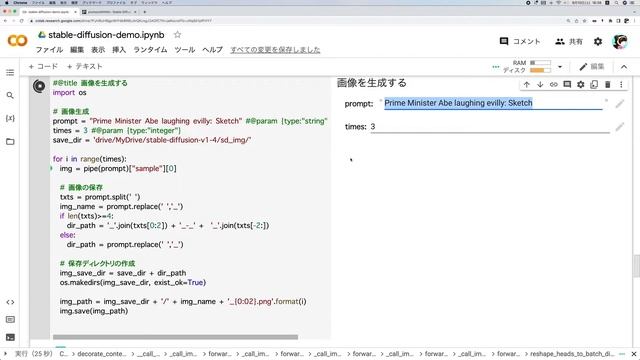This screenshot has height=360, width=640.
Task: Click decorate_conte... in the execution stack
Action: [x=102, y=354]
